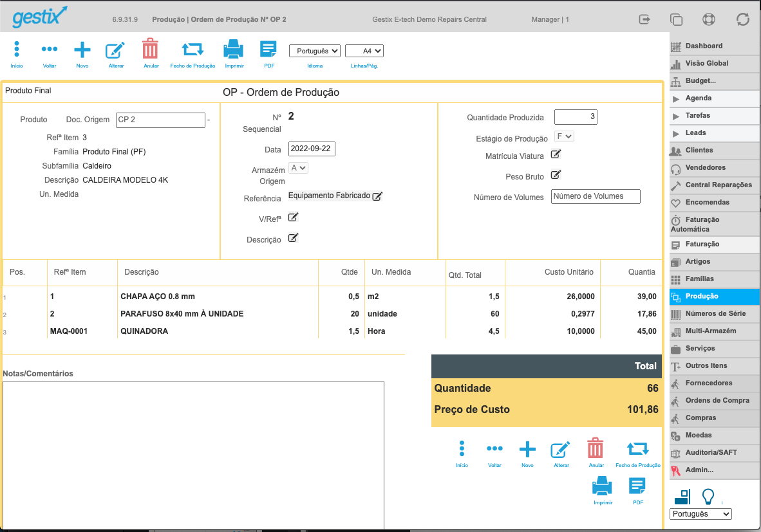The image size is (761, 532).
Task: Cancel order with top Anular trash icon
Action: coord(150,49)
